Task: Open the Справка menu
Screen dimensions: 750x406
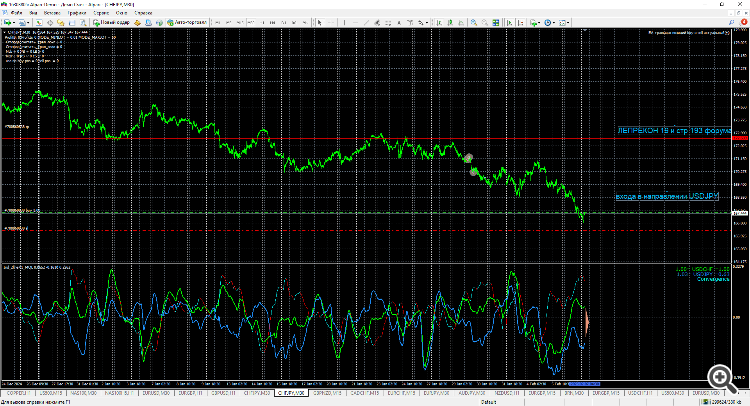Action: (x=143, y=13)
